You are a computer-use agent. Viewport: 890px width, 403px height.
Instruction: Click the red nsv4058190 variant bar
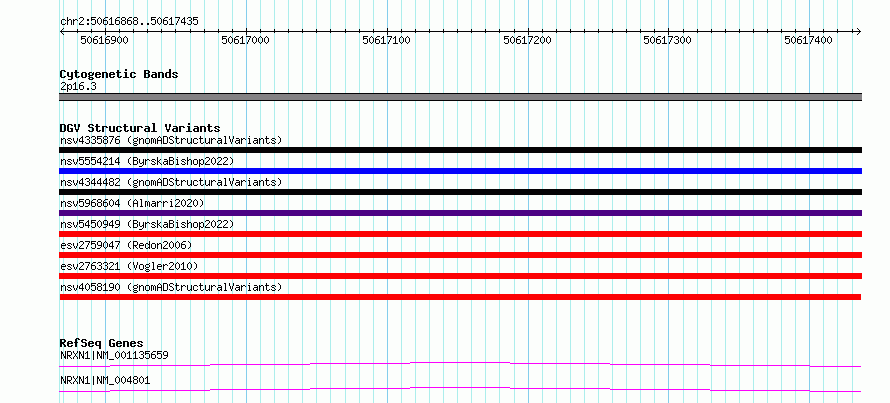pyautogui.click(x=460, y=297)
